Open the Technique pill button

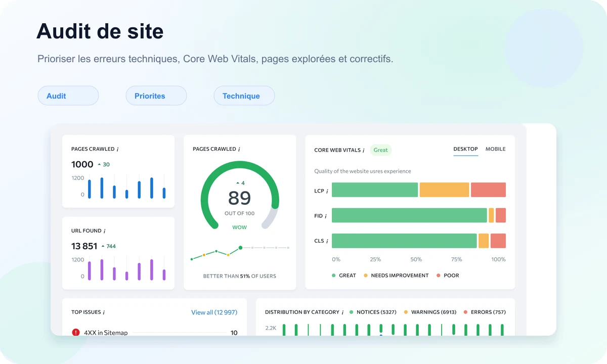coord(244,96)
